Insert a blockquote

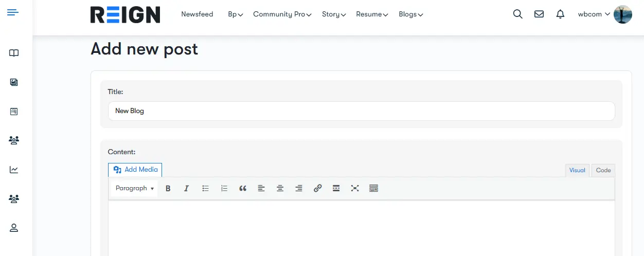coord(243,189)
